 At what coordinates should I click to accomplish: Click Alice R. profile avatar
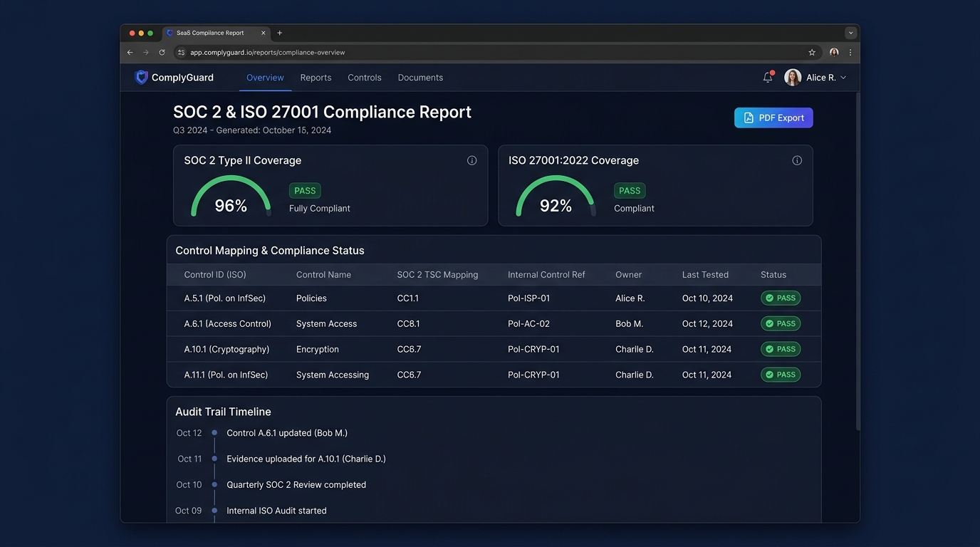[x=793, y=77]
